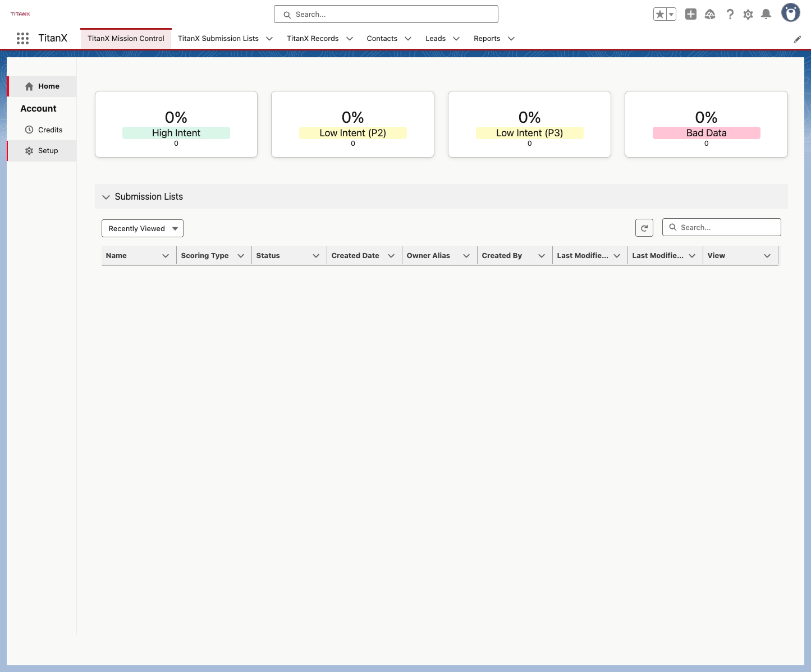Go to the Leads tab
The width and height of the screenshot is (811, 672).
[x=436, y=39]
